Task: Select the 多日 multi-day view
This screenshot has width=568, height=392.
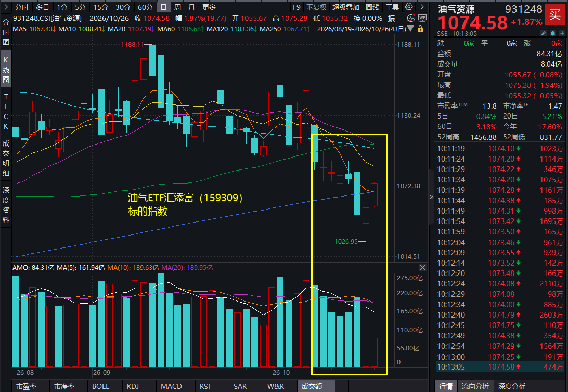Action: coord(42,7)
